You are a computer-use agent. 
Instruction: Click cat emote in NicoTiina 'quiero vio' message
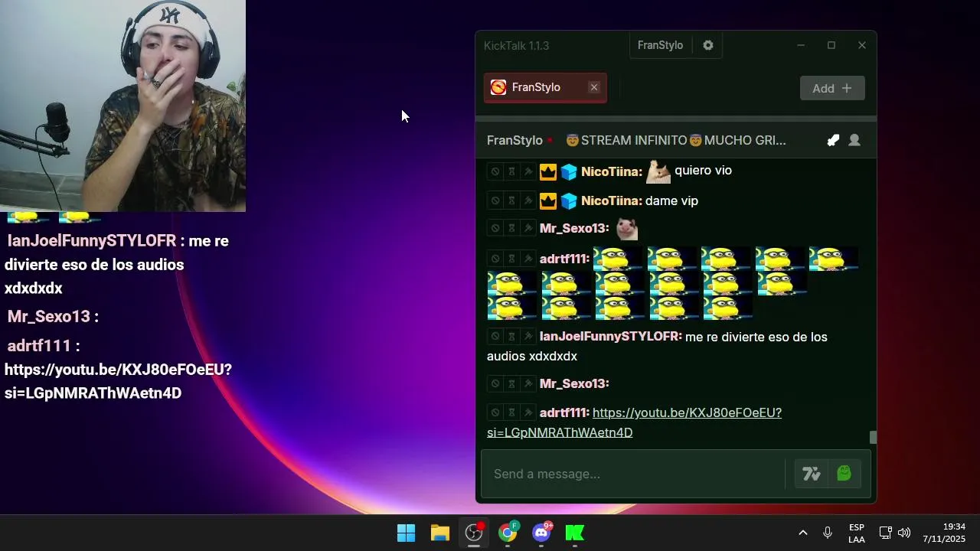click(658, 171)
